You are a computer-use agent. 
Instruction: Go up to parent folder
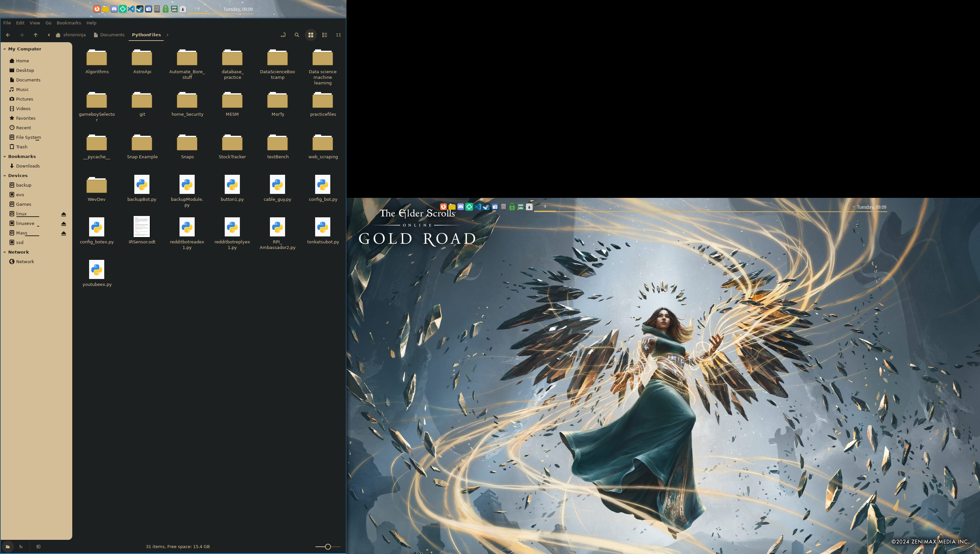(35, 35)
